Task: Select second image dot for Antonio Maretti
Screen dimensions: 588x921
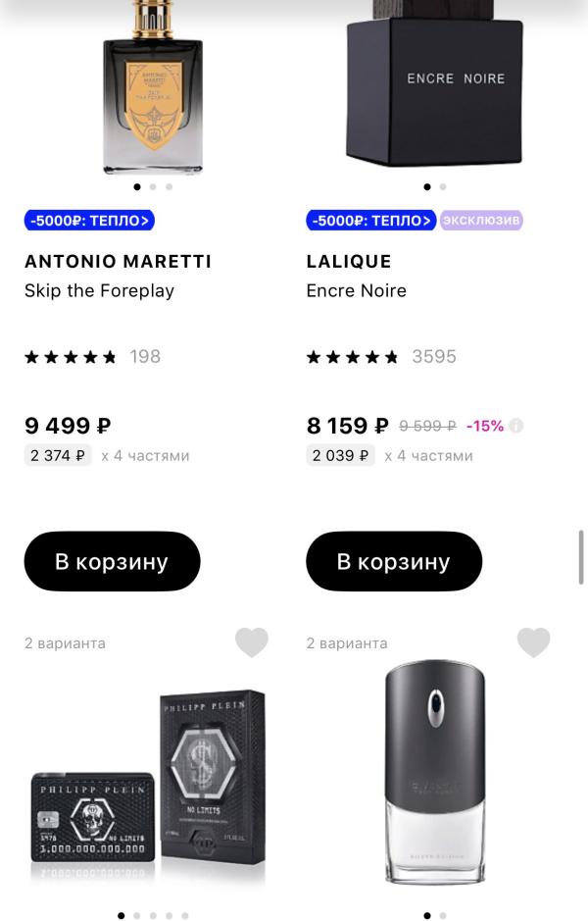Action: point(153,186)
